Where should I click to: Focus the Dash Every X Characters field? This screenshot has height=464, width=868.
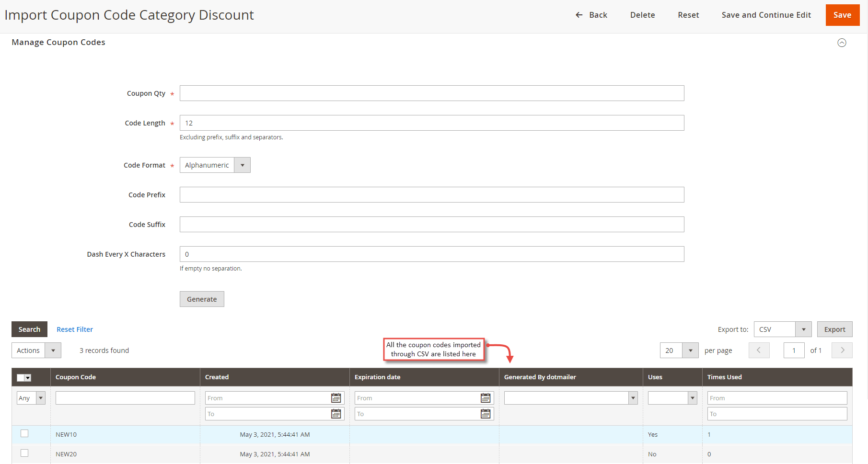[432, 254]
